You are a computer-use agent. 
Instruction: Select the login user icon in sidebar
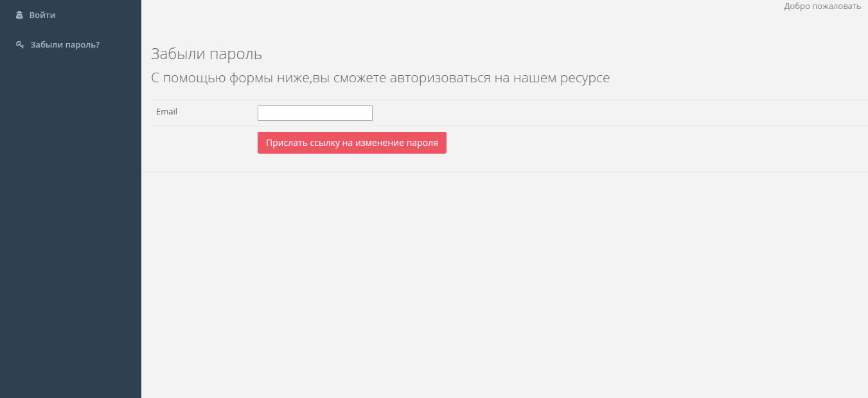(20, 14)
